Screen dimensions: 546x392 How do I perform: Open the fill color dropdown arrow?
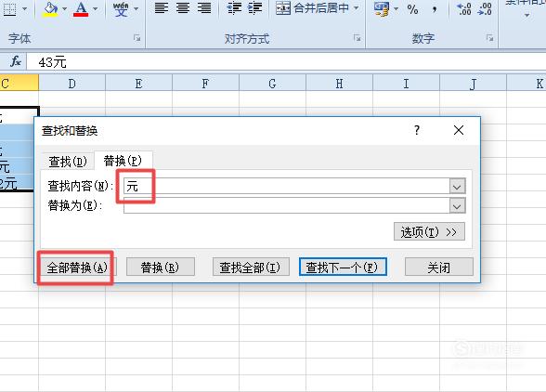point(64,8)
